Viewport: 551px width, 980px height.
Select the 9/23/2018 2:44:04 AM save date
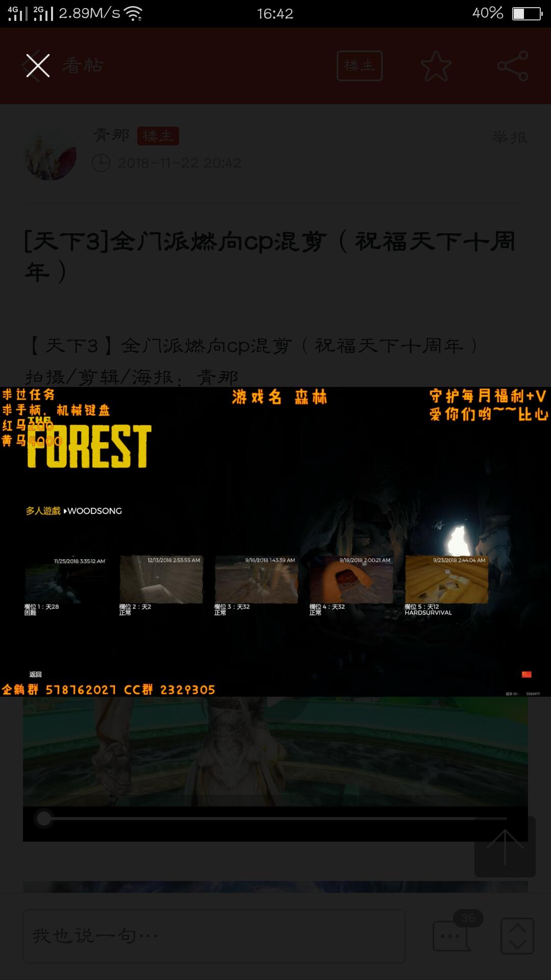[x=459, y=560]
